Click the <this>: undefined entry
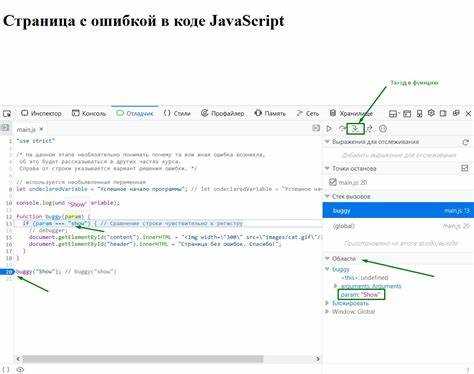The image size is (474, 374). [x=365, y=277]
